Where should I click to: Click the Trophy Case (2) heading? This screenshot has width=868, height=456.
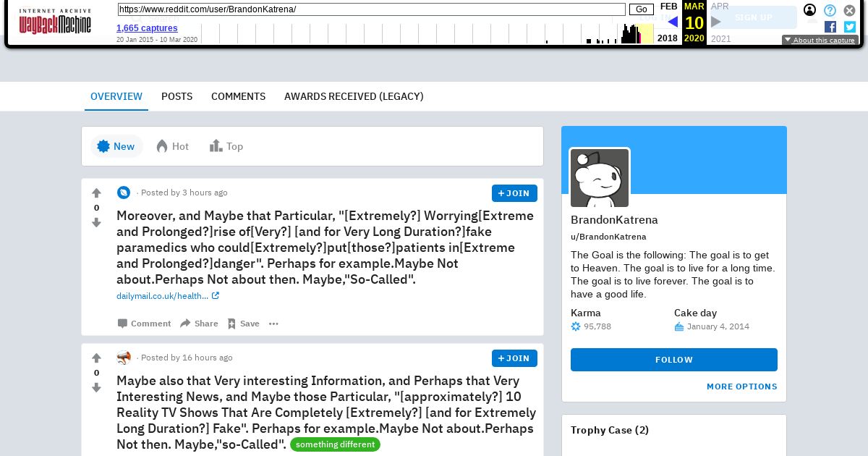click(x=610, y=430)
